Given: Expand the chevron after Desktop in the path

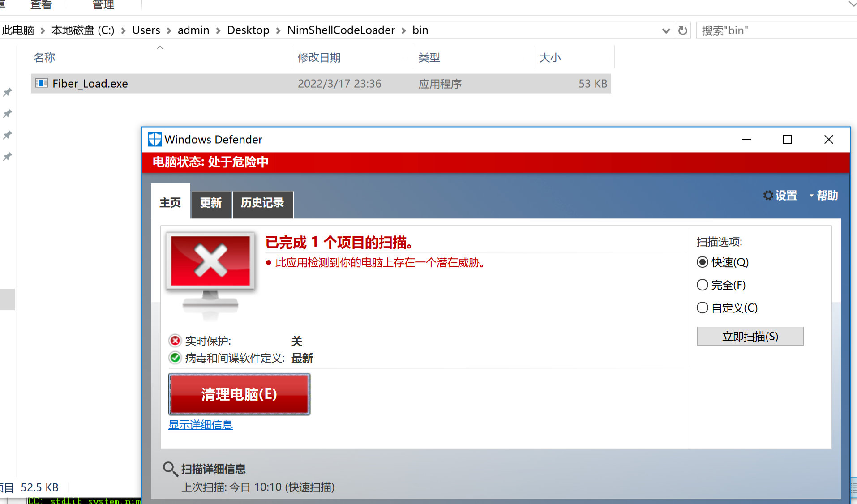Looking at the screenshot, I should (x=278, y=30).
